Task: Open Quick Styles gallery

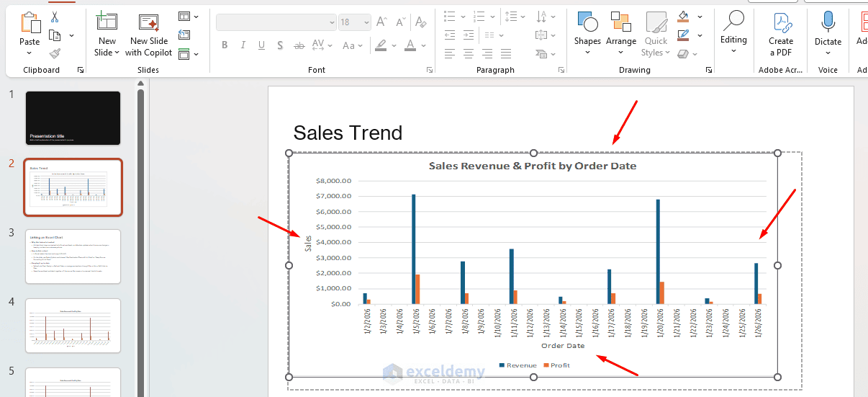Action: coord(656,33)
